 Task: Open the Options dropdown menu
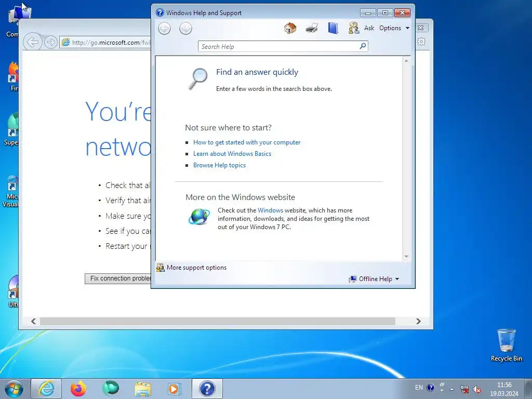394,28
